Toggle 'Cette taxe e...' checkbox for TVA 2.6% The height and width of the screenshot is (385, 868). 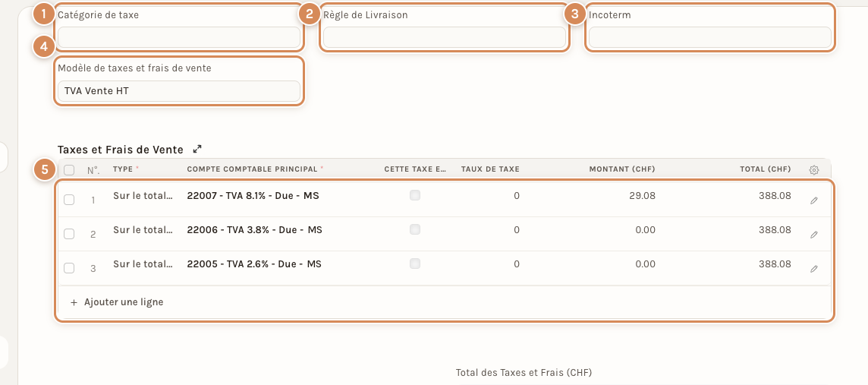tap(414, 264)
